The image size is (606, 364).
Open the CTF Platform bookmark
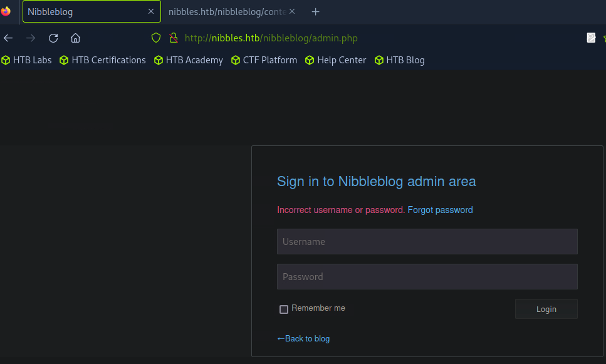[x=264, y=60]
